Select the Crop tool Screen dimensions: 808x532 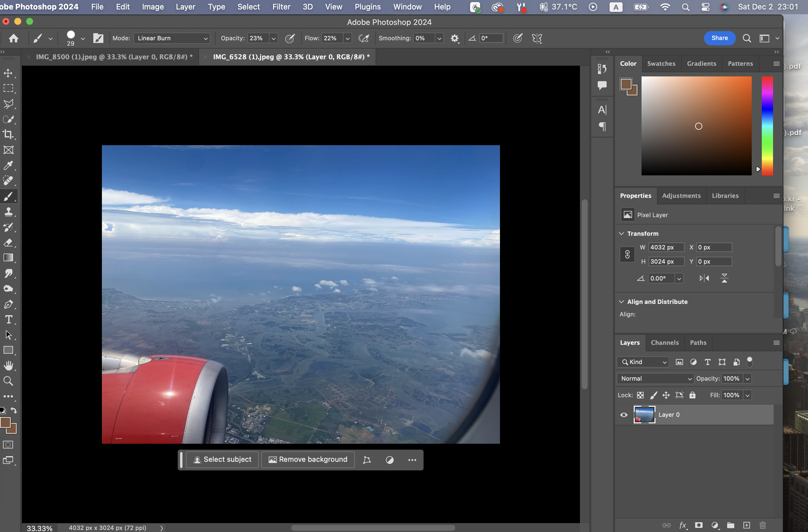pyautogui.click(x=8, y=134)
